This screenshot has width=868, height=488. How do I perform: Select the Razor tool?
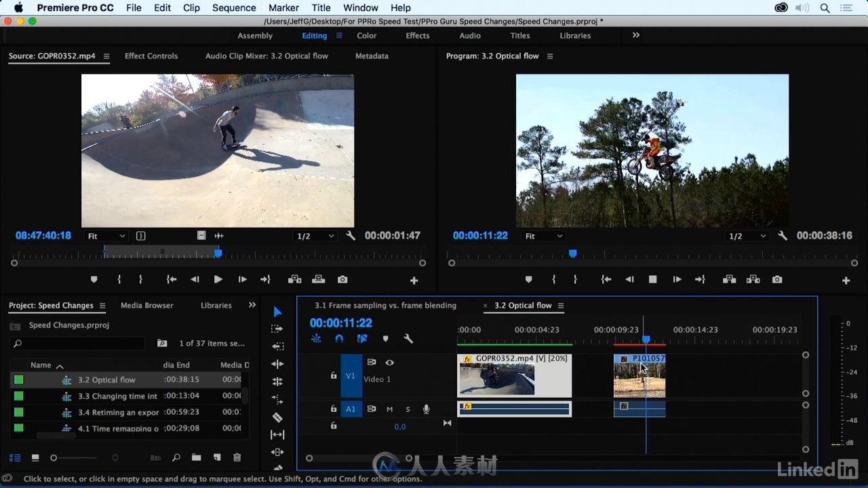click(277, 417)
